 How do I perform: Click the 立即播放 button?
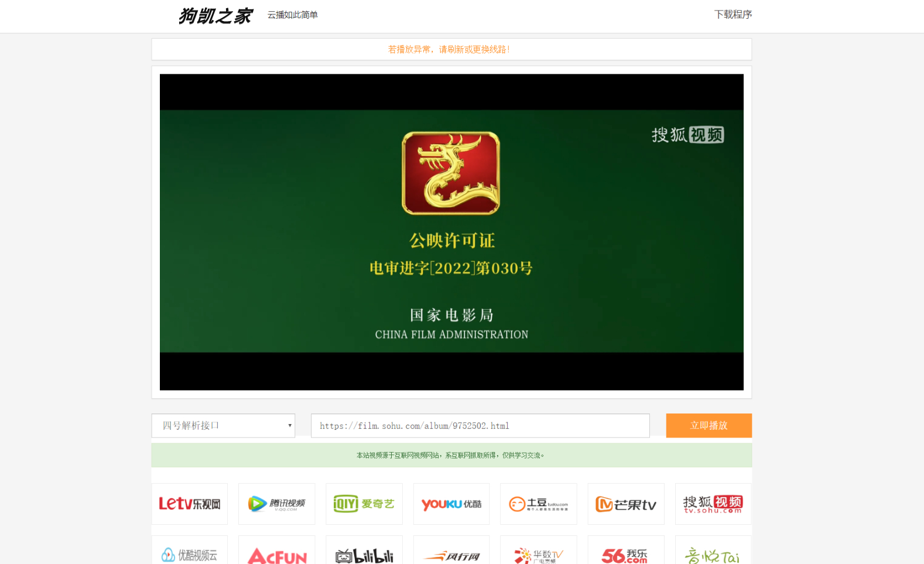709,426
